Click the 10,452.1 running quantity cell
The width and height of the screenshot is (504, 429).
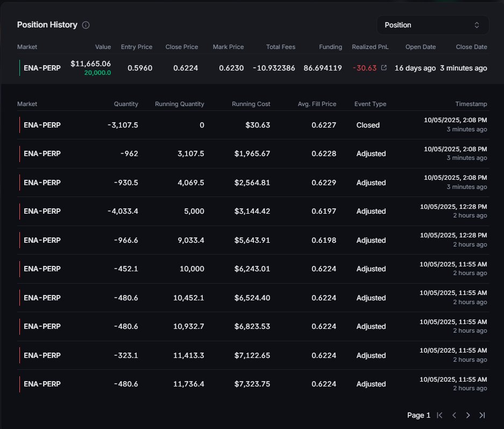[x=189, y=298]
